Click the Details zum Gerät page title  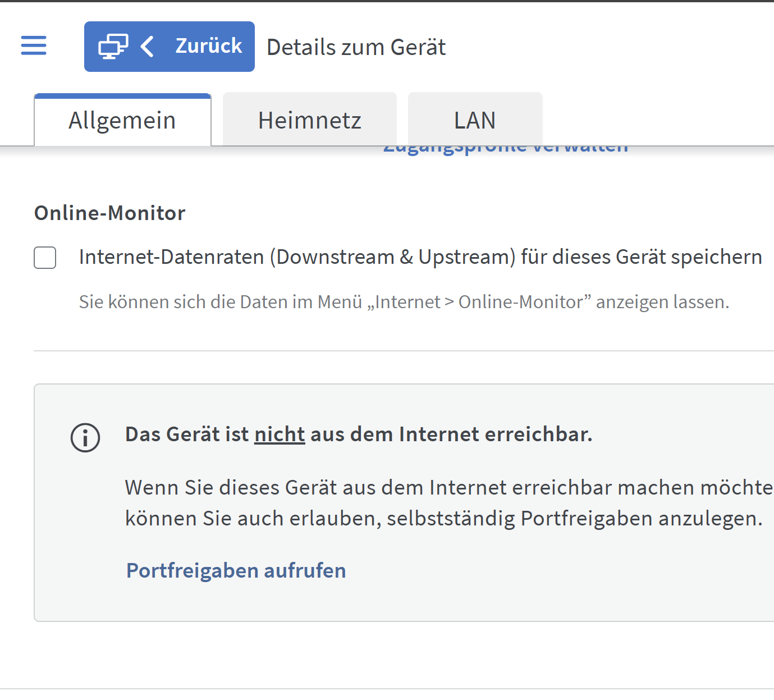pos(356,47)
